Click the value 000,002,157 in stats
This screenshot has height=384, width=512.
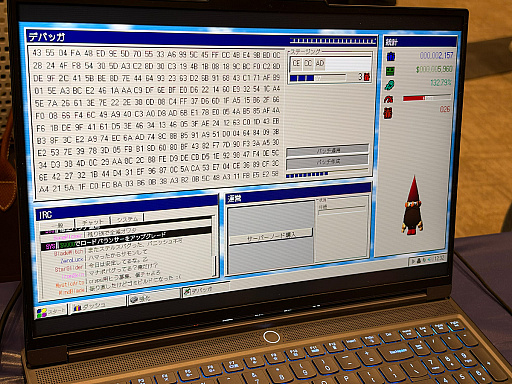(437, 55)
